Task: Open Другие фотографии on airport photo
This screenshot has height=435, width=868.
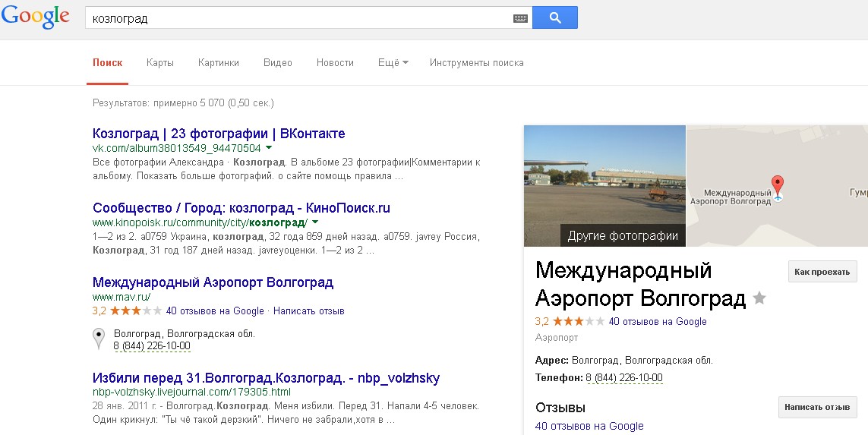Action: [623, 236]
